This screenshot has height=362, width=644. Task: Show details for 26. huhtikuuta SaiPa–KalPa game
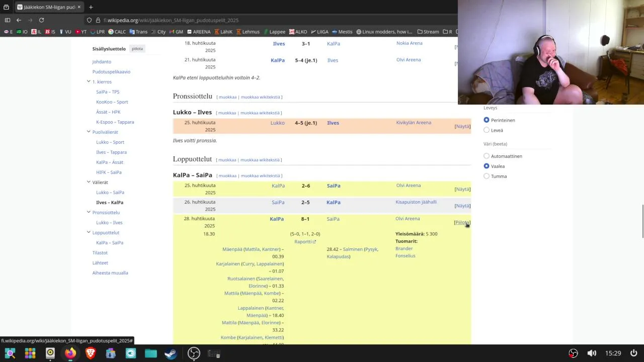click(462, 206)
